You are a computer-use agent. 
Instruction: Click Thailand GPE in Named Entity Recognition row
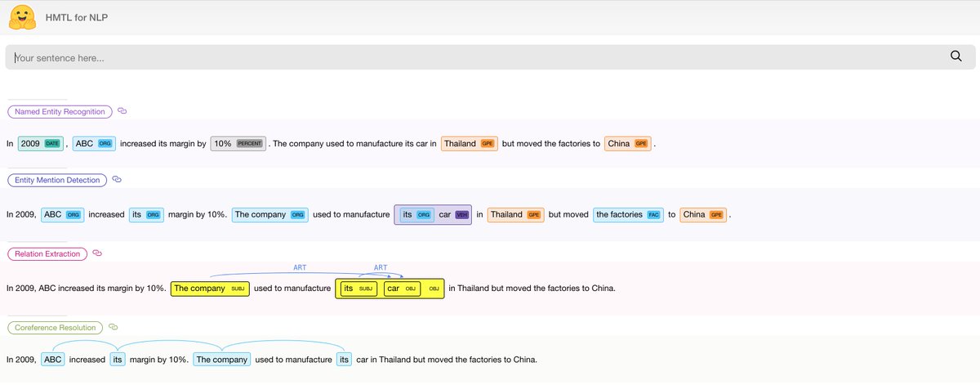pyautogui.click(x=469, y=144)
